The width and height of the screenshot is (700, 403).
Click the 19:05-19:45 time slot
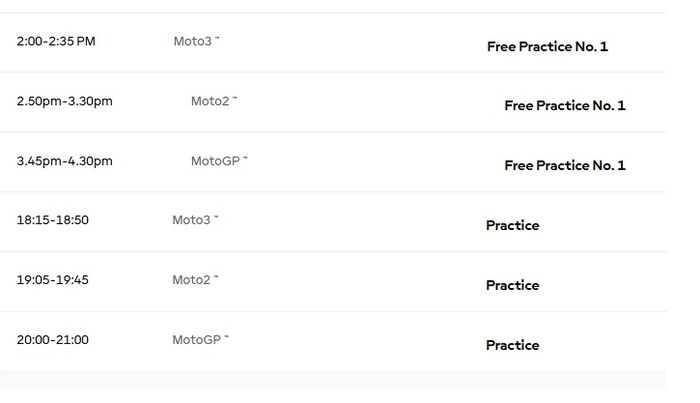(x=52, y=280)
